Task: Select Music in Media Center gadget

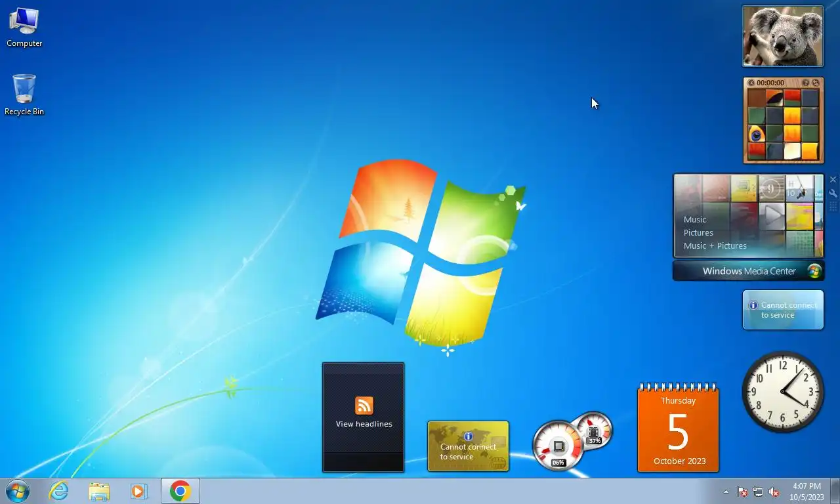Action: 695,219
